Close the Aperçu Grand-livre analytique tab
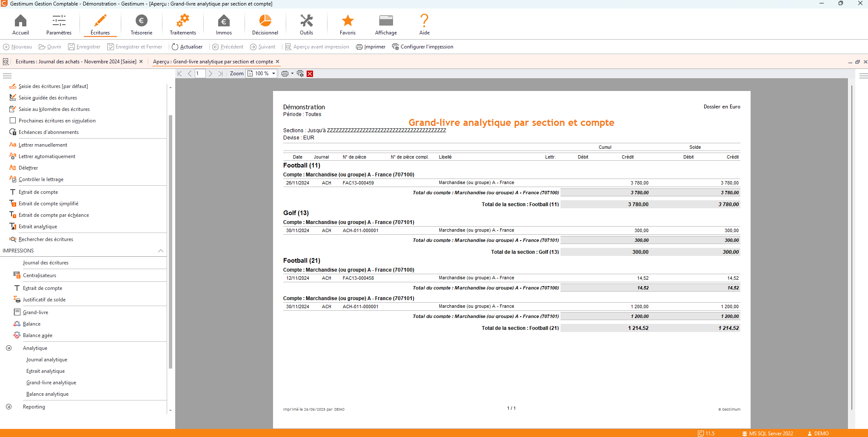The width and height of the screenshot is (868, 437). point(278,62)
